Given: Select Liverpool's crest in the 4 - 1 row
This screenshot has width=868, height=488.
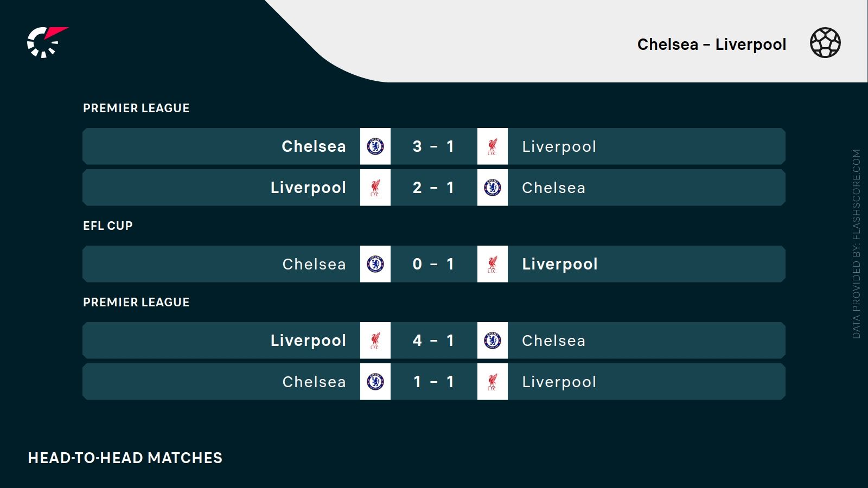Looking at the screenshot, I should tap(375, 341).
